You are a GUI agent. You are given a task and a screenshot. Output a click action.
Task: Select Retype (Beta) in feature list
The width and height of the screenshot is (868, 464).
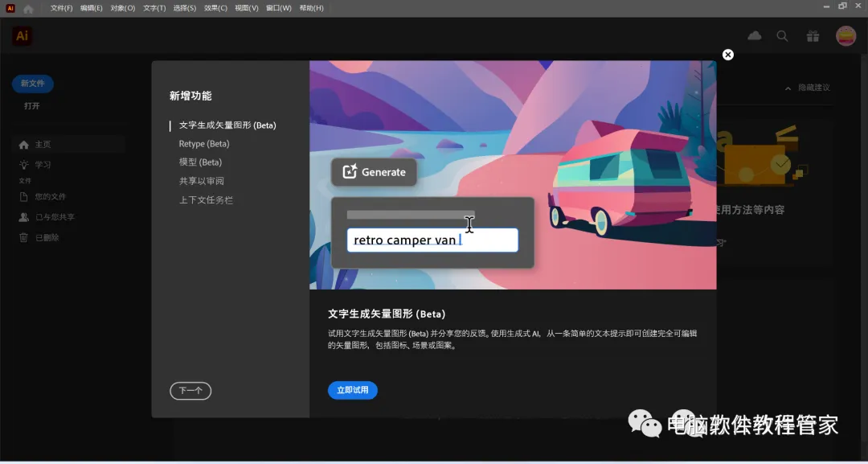[203, 143]
